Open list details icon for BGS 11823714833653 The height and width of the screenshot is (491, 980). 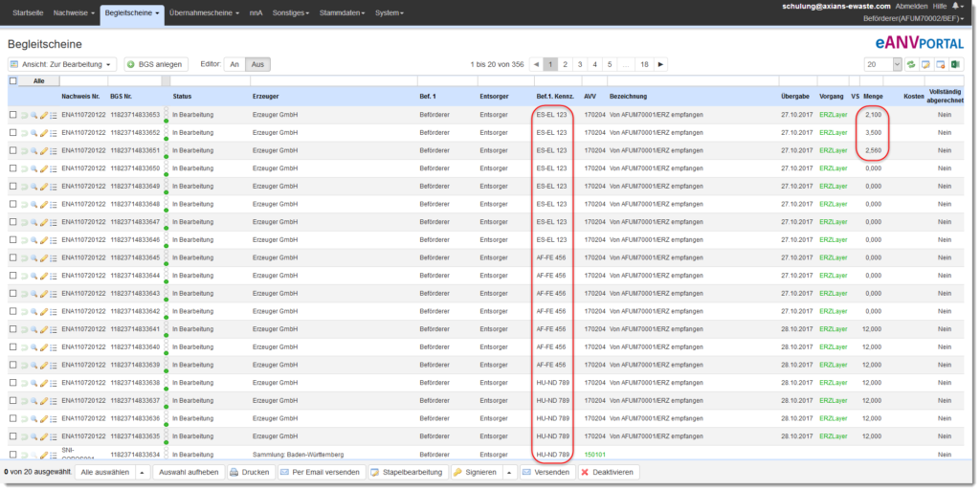point(54,115)
